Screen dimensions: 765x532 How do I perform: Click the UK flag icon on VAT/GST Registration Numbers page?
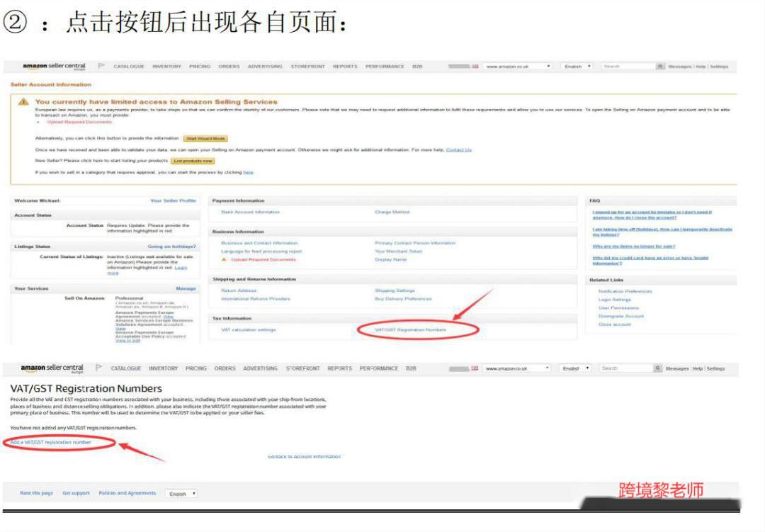click(474, 368)
